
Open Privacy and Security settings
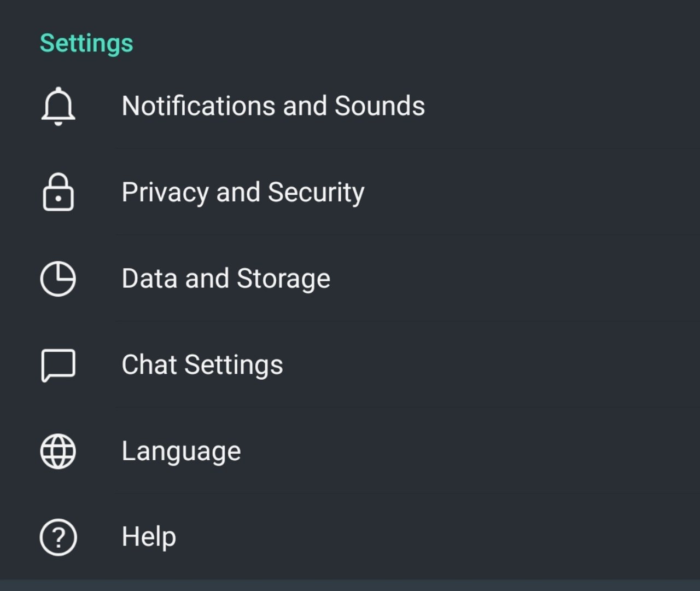tap(350, 192)
